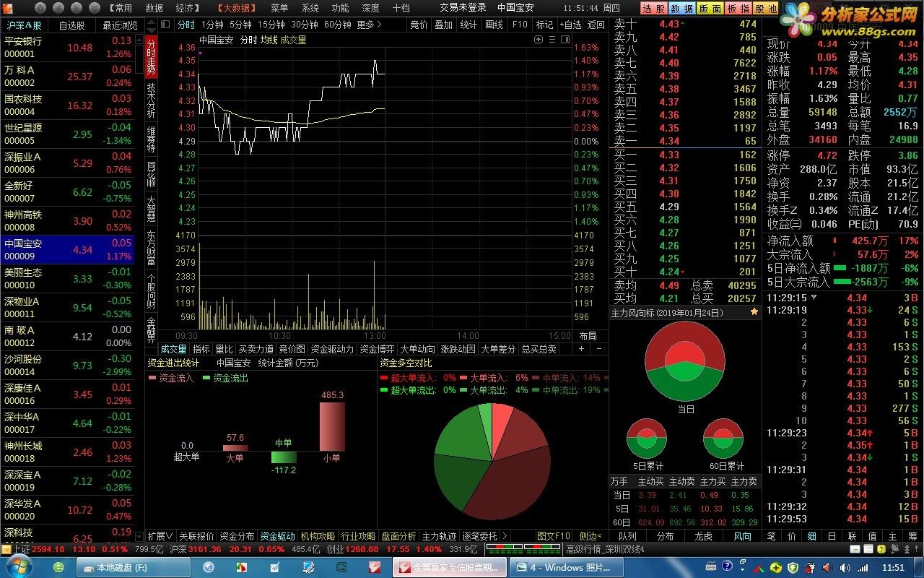Open 布局 layout selector under chart

pyautogui.click(x=588, y=336)
